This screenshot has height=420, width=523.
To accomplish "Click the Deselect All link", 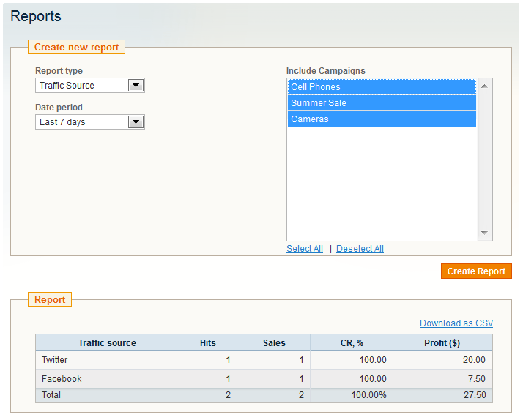I will pyautogui.click(x=360, y=249).
